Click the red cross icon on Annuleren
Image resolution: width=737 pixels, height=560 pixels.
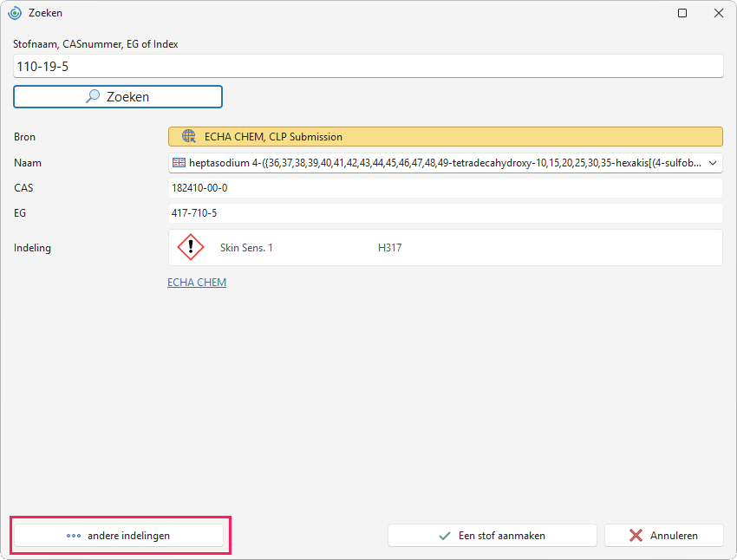[x=636, y=535]
